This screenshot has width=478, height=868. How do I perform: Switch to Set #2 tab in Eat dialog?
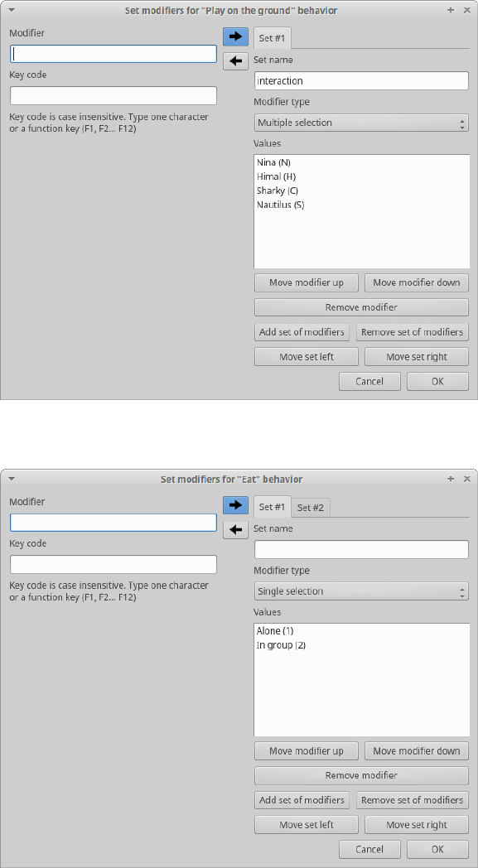[311, 507]
